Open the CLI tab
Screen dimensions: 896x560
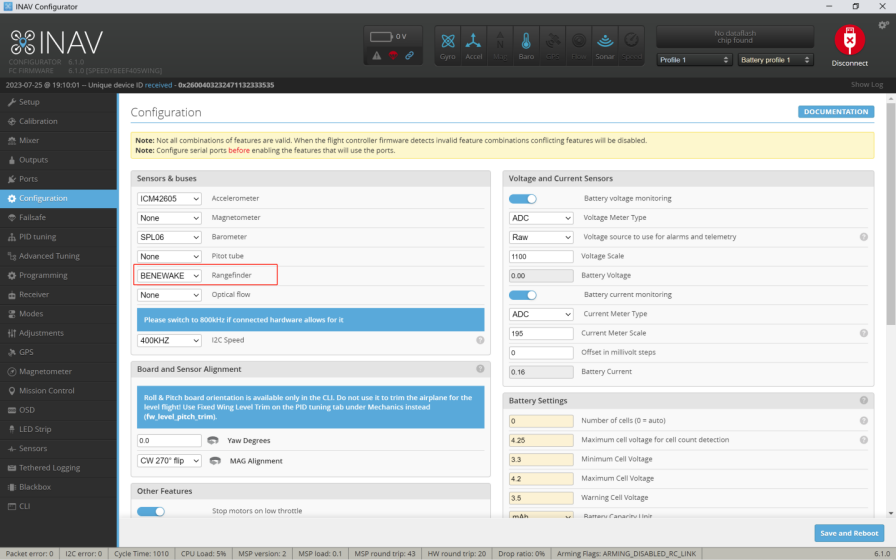click(x=58, y=506)
